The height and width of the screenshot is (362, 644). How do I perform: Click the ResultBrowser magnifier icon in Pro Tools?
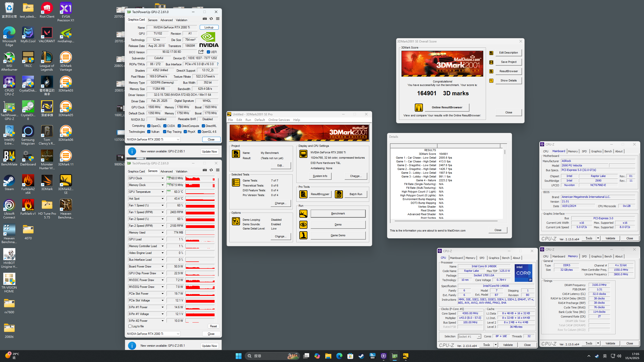[x=303, y=194]
